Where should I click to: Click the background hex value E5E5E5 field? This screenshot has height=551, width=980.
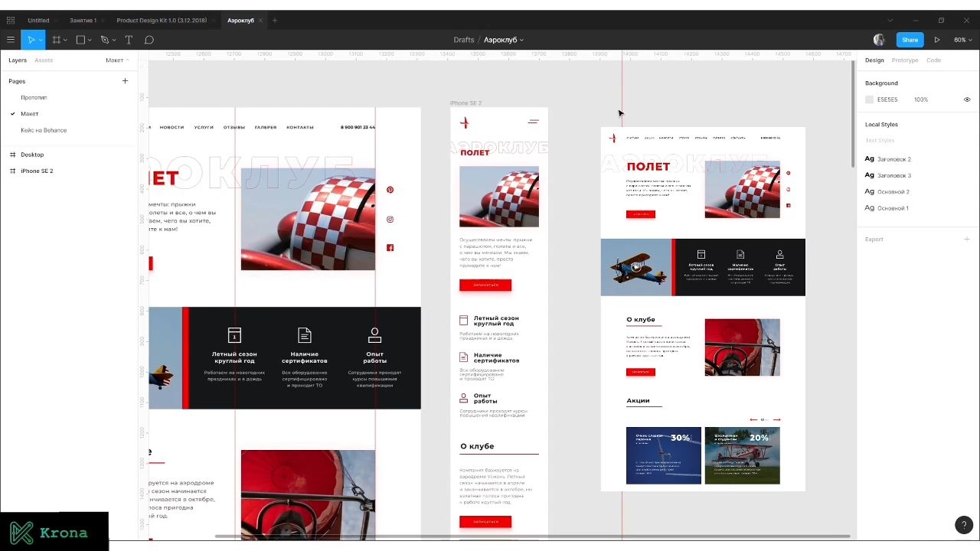point(887,99)
